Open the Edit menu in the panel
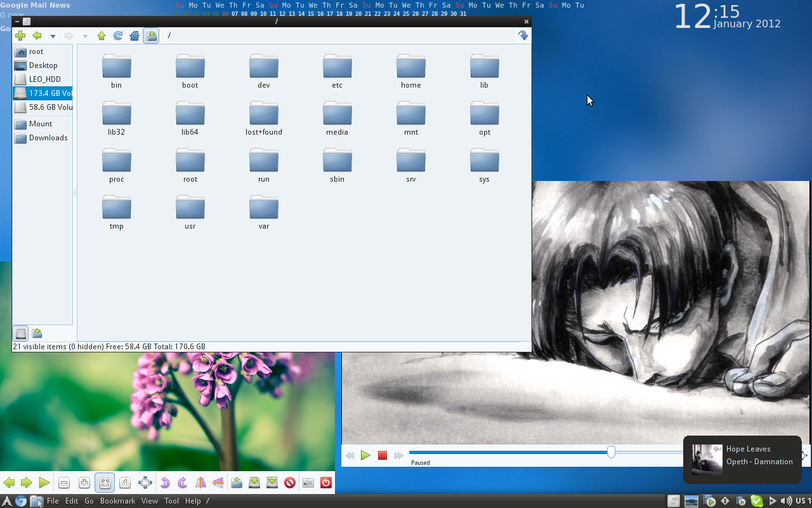 coord(72,501)
